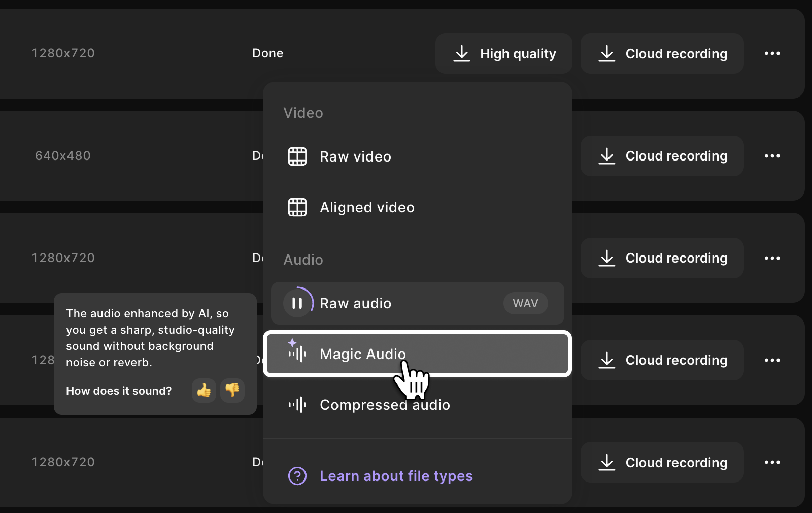Open the three-dot menu on the last row
This screenshot has height=513, width=812.
click(772, 462)
